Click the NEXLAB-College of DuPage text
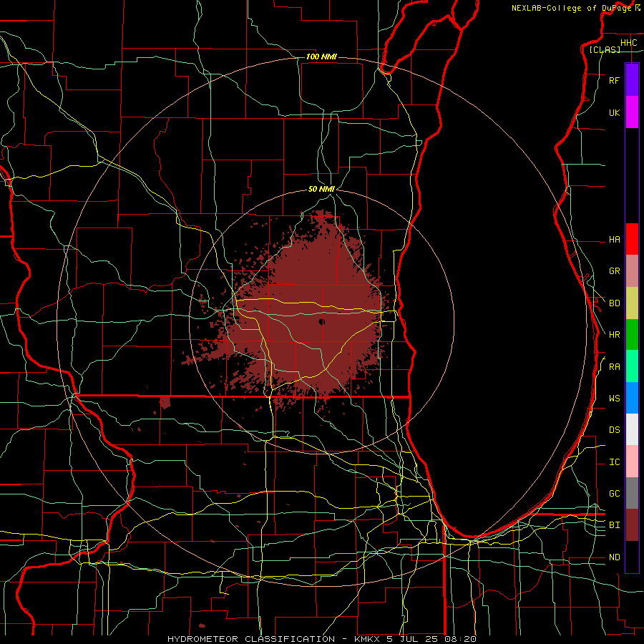The image size is (644, 644). pyautogui.click(x=572, y=8)
